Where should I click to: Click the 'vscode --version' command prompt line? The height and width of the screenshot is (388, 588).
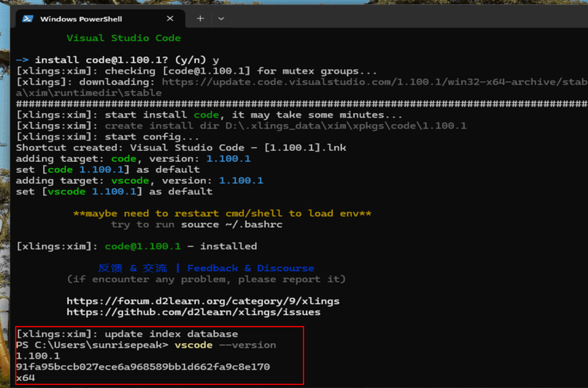[146, 345]
